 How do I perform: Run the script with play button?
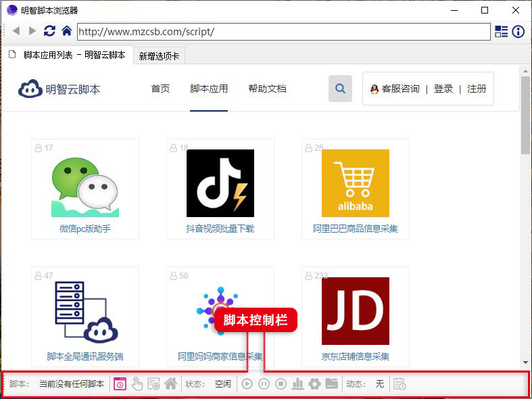click(247, 384)
